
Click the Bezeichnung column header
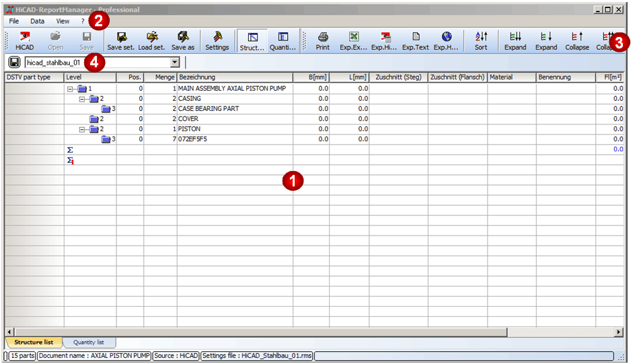(234, 77)
